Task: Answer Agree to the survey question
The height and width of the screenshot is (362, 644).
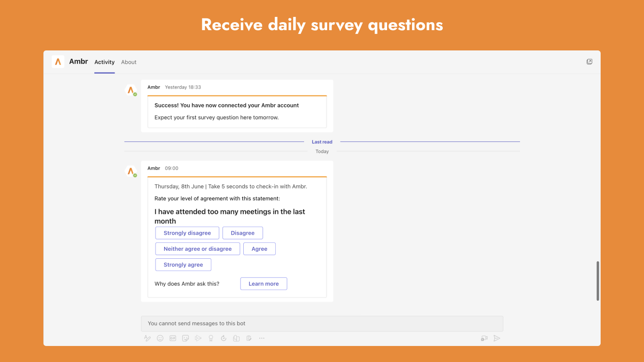Action: pos(259,249)
